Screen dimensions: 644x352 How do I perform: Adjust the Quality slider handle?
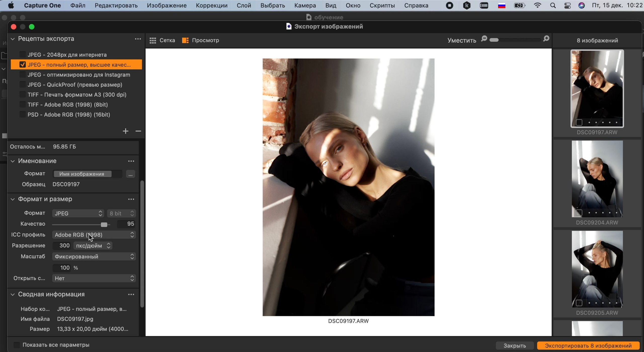click(104, 224)
